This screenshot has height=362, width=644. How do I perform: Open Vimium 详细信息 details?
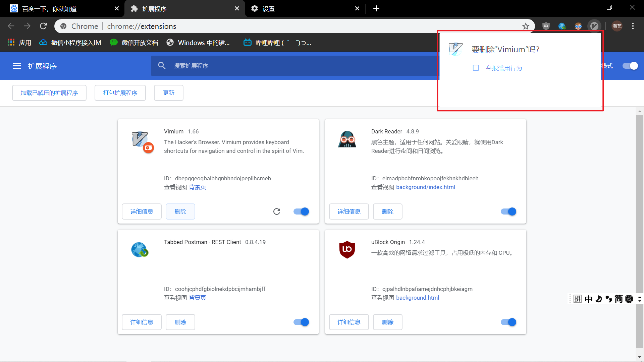(142, 212)
